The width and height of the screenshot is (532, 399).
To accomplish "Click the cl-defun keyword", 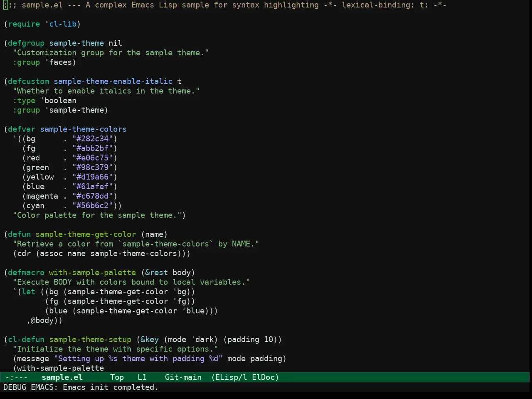I will [x=26, y=340].
